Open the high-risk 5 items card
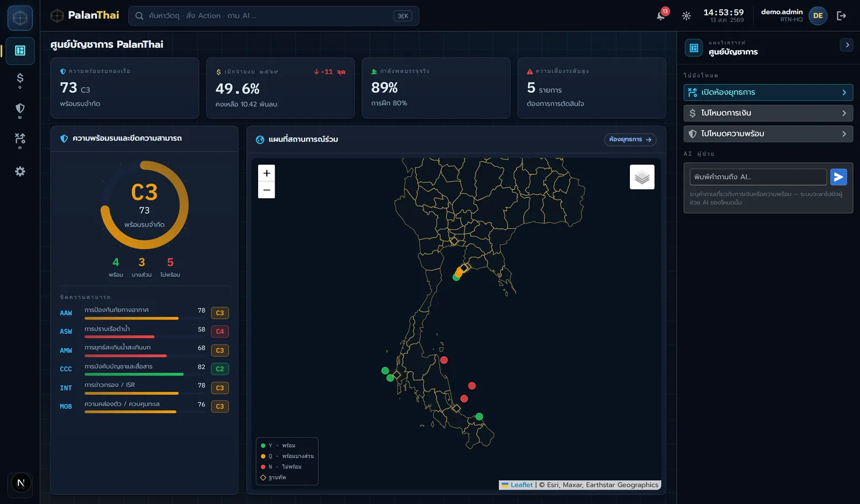Image resolution: width=860 pixels, height=504 pixels. click(x=592, y=88)
